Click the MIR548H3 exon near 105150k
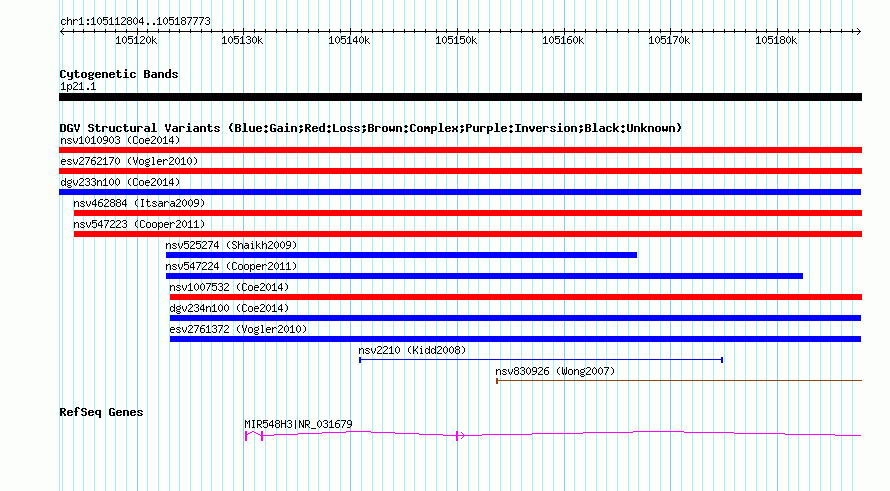The width and height of the screenshot is (890, 491). [x=457, y=435]
